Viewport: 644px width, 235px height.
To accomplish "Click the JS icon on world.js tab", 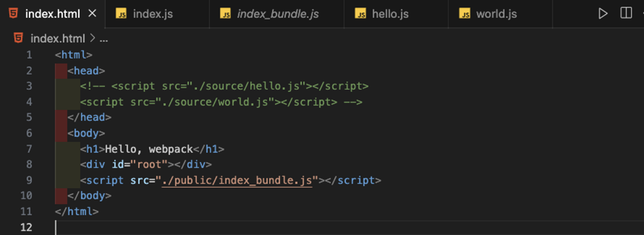I will click(465, 14).
